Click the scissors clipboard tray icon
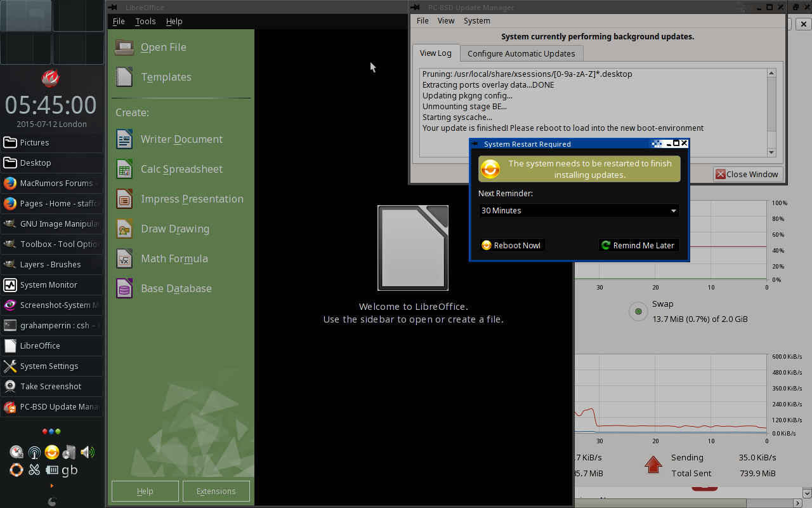This screenshot has height=508, width=812. tap(34, 470)
